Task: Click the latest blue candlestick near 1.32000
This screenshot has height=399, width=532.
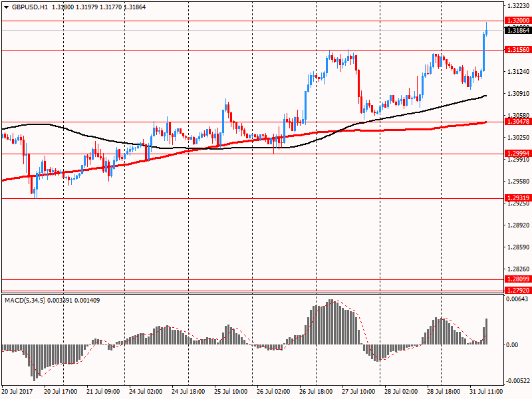Action: [487, 31]
